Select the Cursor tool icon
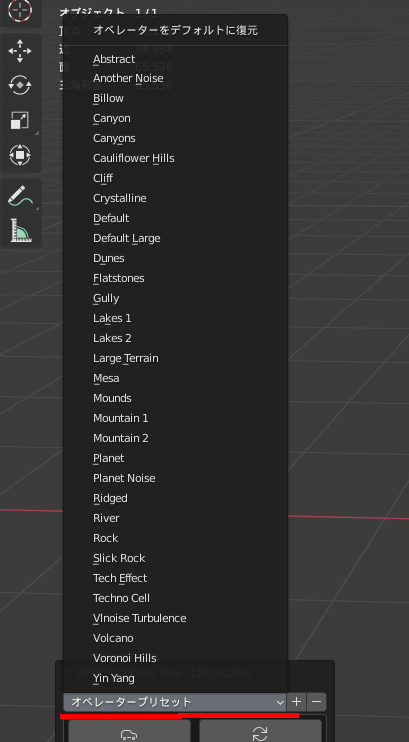The image size is (409, 742). click(x=20, y=9)
